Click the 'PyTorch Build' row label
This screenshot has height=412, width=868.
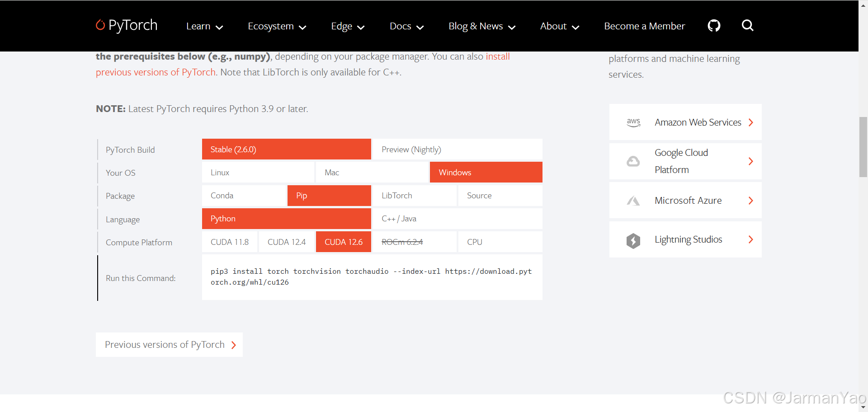coord(130,150)
